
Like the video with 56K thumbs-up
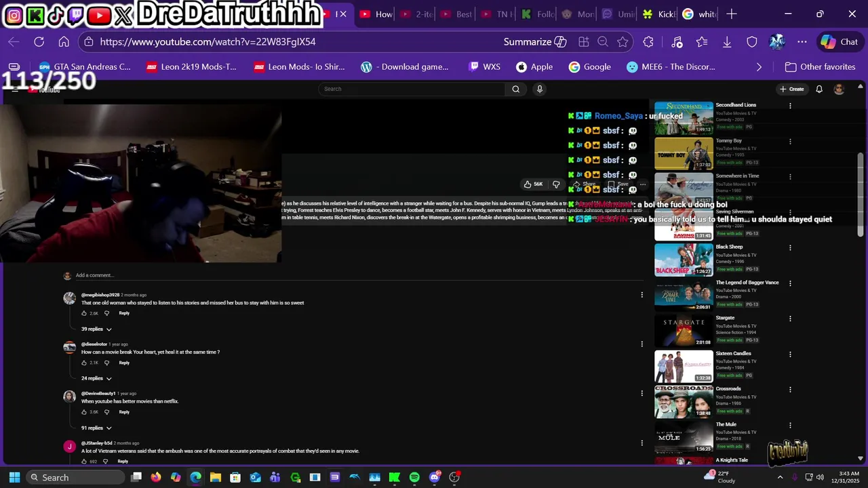click(533, 184)
